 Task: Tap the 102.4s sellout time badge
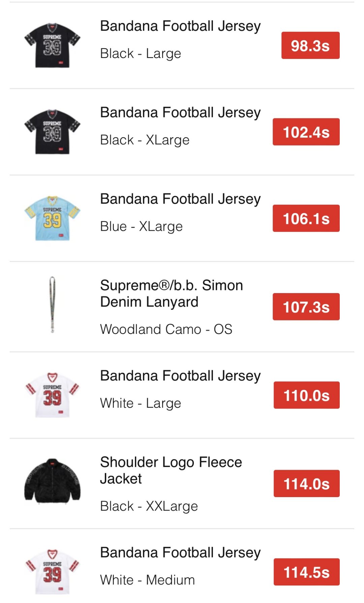(306, 132)
